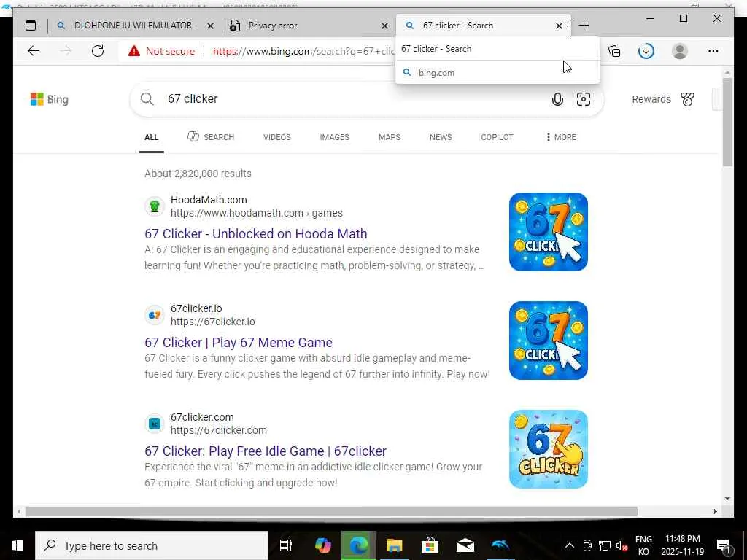Image resolution: width=747 pixels, height=560 pixels.
Task: Start voice search with microphone icon
Action: pyautogui.click(x=557, y=99)
